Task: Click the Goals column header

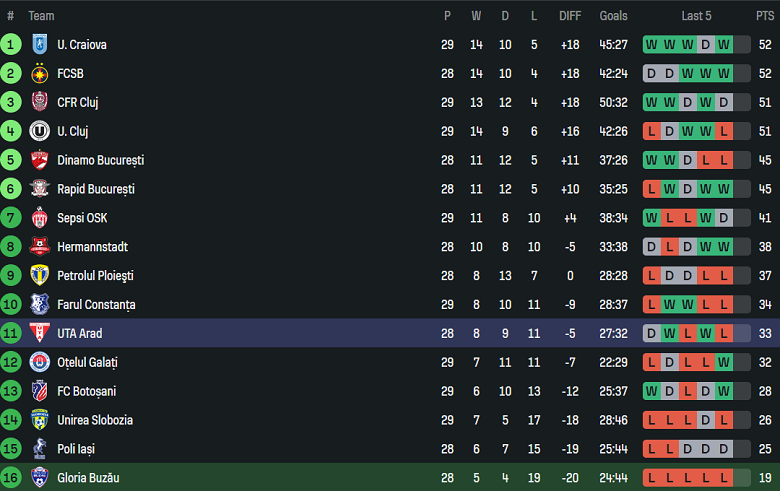Action: [x=613, y=16]
